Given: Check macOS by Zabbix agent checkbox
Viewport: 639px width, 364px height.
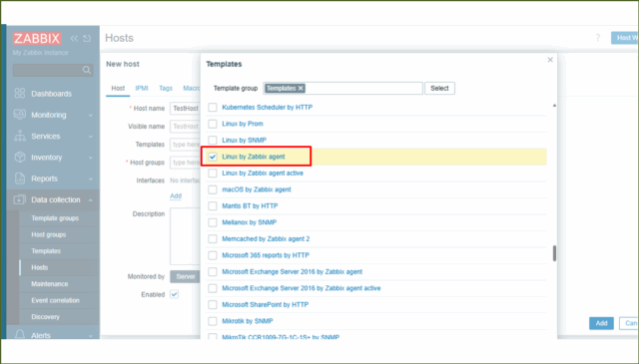Looking at the screenshot, I should pyautogui.click(x=213, y=189).
